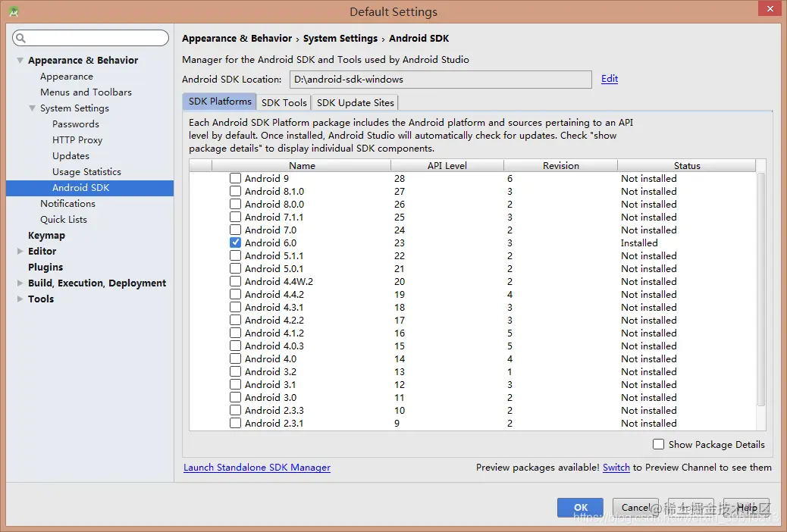Screen dimensions: 787x532
Task: Click the System Settings breadcrumb
Action: coord(340,38)
